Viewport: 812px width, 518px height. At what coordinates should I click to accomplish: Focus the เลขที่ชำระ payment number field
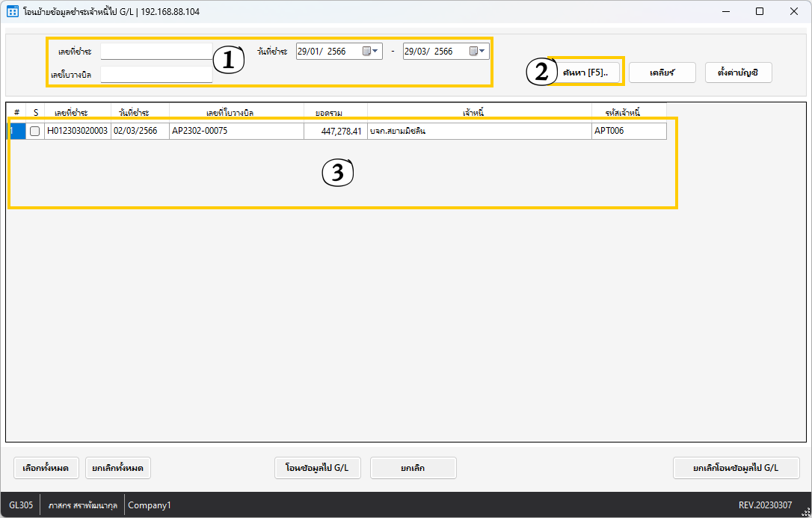click(x=156, y=52)
